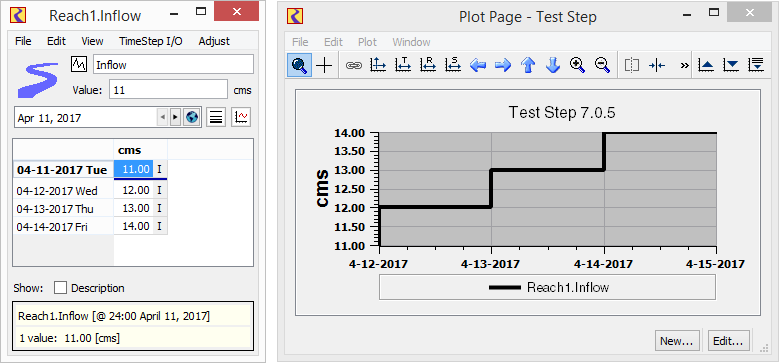Click the New... button
The width and height of the screenshot is (779, 363).
(677, 341)
